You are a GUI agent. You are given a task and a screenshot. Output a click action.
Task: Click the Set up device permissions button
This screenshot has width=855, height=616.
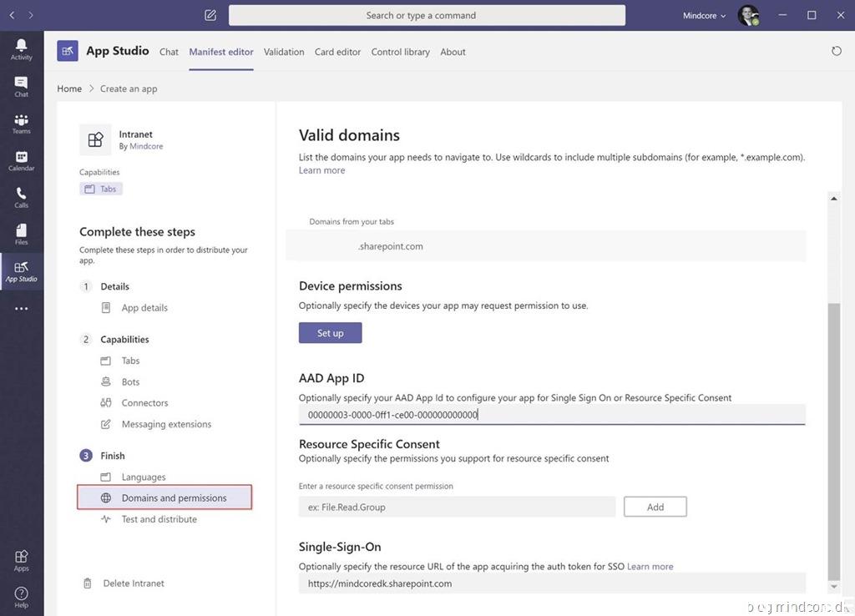(x=330, y=333)
